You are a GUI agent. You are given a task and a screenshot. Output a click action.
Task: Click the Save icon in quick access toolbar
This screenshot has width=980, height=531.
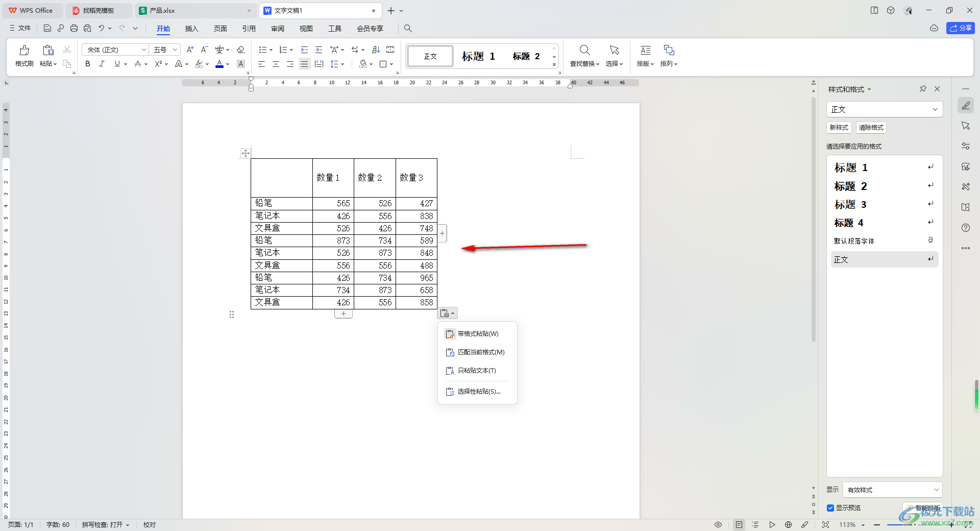47,28
